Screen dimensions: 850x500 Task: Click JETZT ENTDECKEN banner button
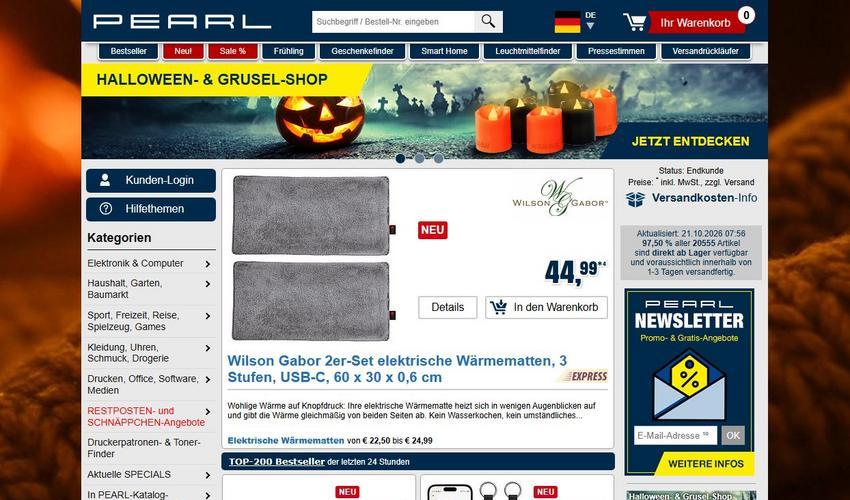tap(690, 142)
